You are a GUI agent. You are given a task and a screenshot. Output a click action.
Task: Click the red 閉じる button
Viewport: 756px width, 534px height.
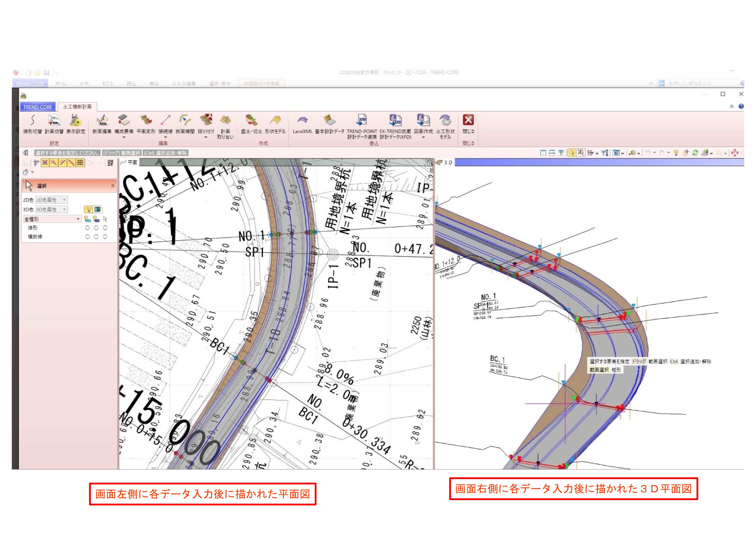pos(468,120)
